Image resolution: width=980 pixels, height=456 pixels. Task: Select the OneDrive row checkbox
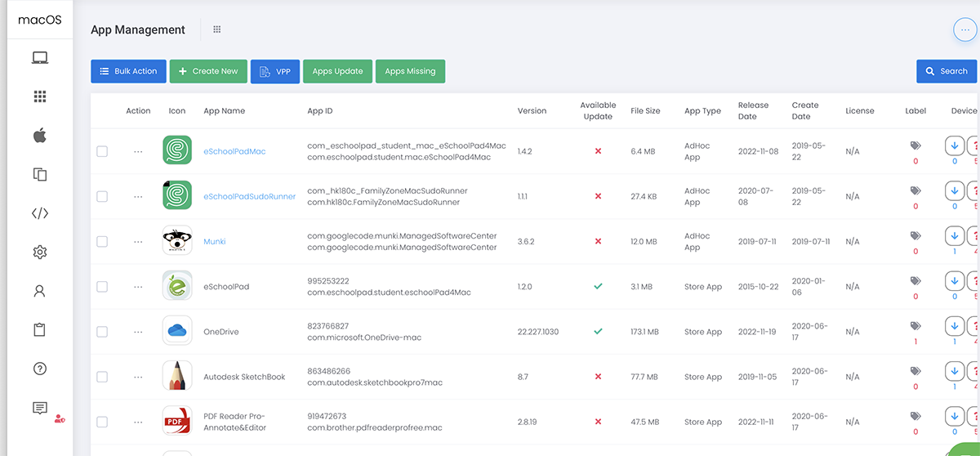click(102, 332)
